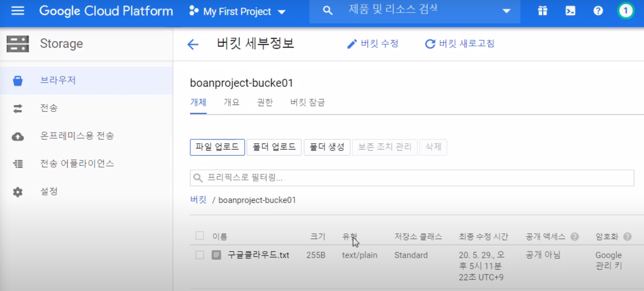
Task: Open 설정 in the sidebar
Action: [86, 192]
